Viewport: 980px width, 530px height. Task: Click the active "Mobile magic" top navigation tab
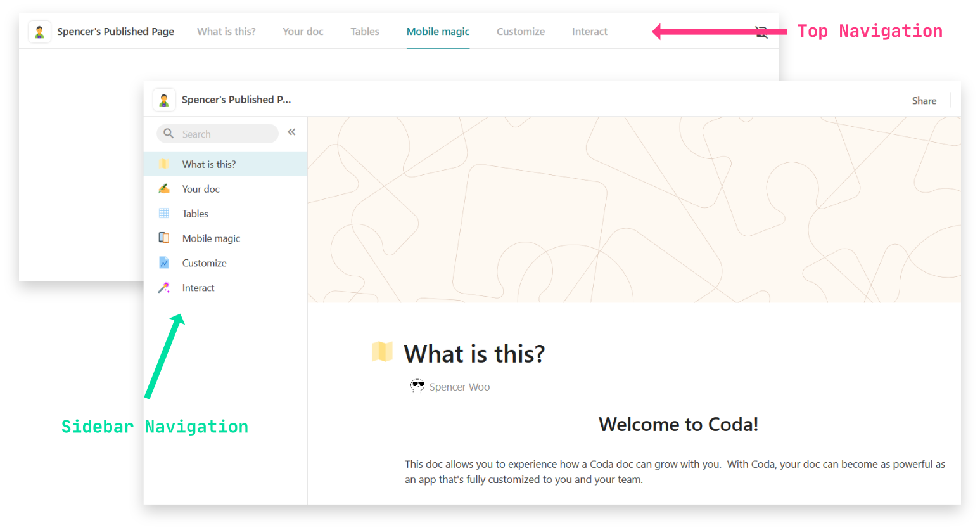(438, 32)
